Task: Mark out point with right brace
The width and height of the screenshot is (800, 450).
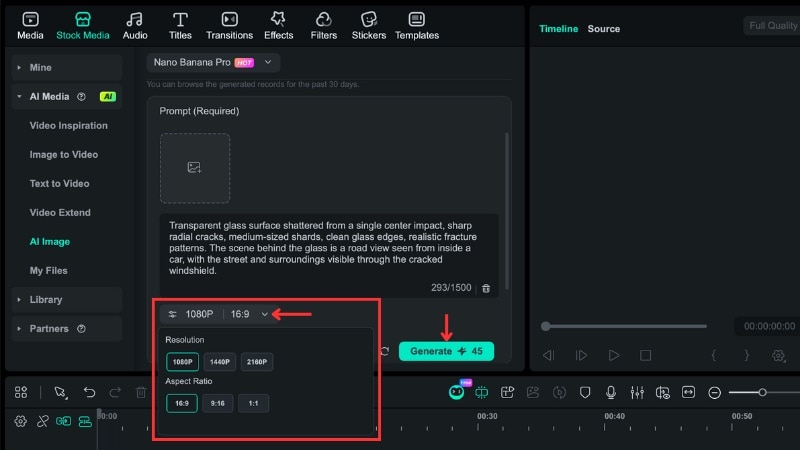Action: [746, 355]
